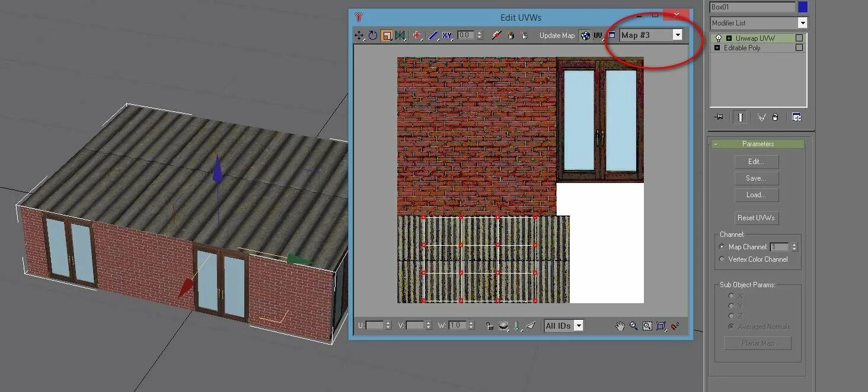Screen dimensions: 868x392
Task: Select Vertex Color Channel radio button
Action: point(722,259)
